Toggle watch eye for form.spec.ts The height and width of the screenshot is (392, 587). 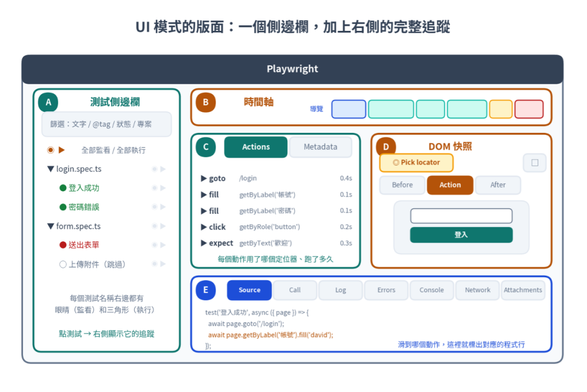pyautogui.click(x=154, y=226)
